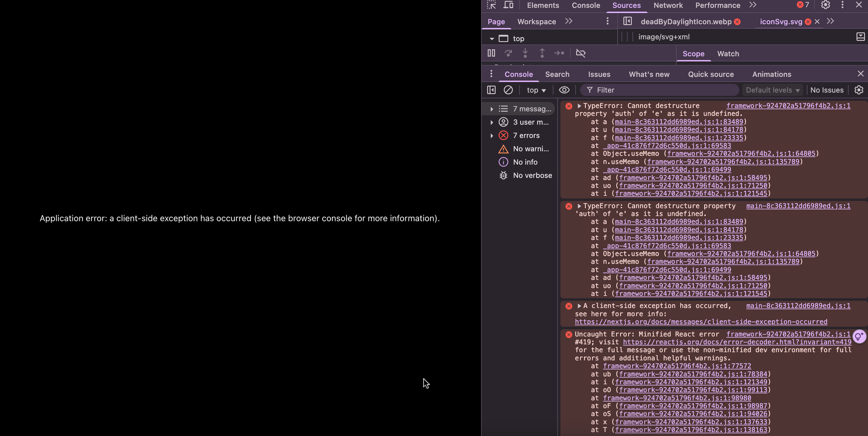The width and height of the screenshot is (868, 436).
Task: Switch to the Network tab
Action: tap(668, 5)
